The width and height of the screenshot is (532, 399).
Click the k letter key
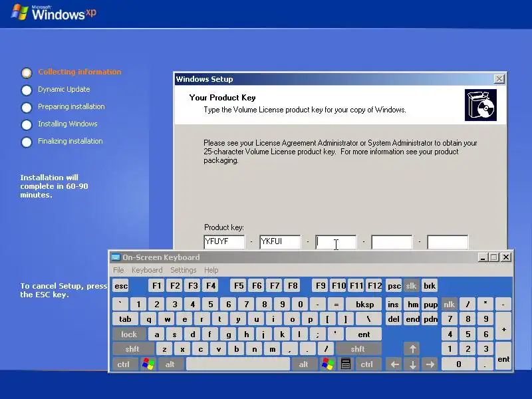282,334
